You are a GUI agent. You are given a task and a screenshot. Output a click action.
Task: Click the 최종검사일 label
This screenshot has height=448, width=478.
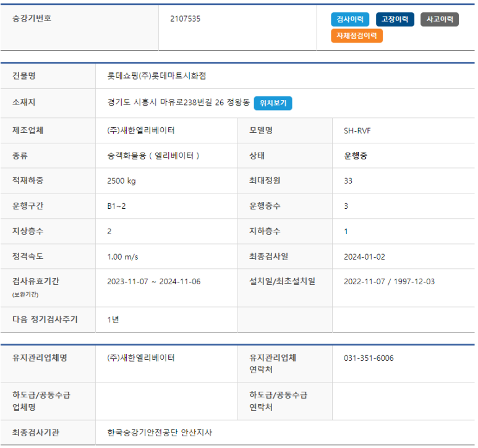pyautogui.click(x=268, y=256)
